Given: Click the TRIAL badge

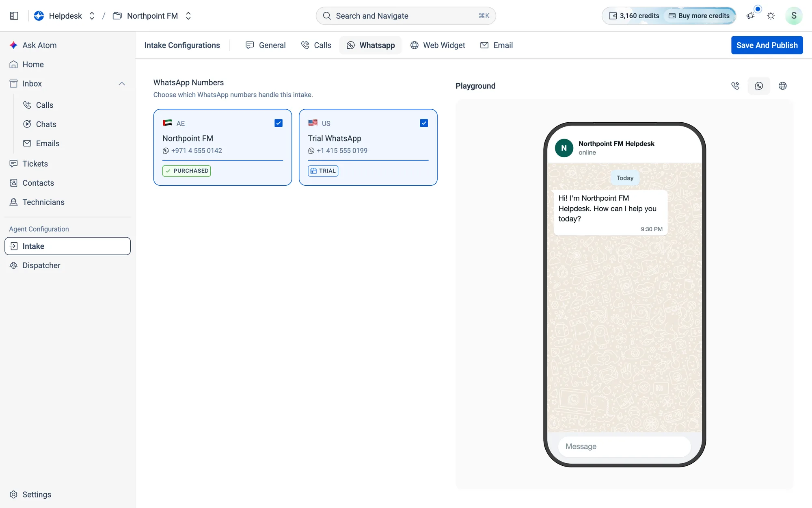Looking at the screenshot, I should tap(323, 171).
